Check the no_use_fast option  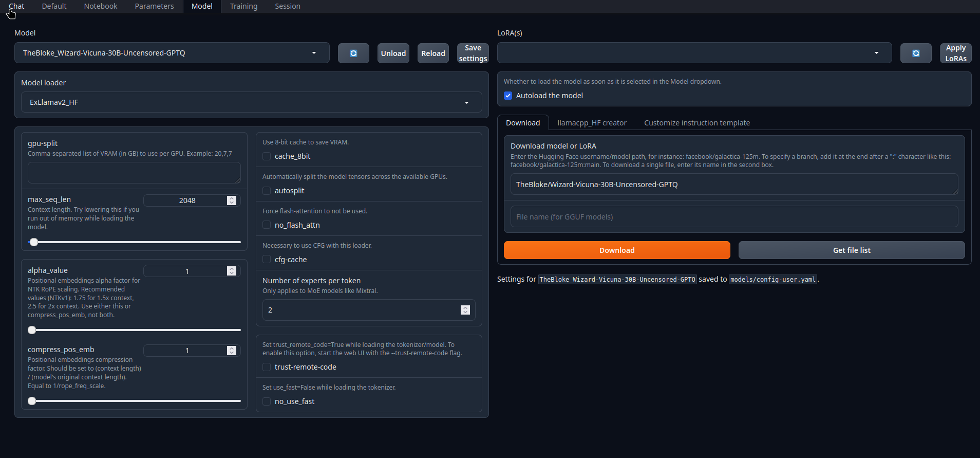click(267, 401)
